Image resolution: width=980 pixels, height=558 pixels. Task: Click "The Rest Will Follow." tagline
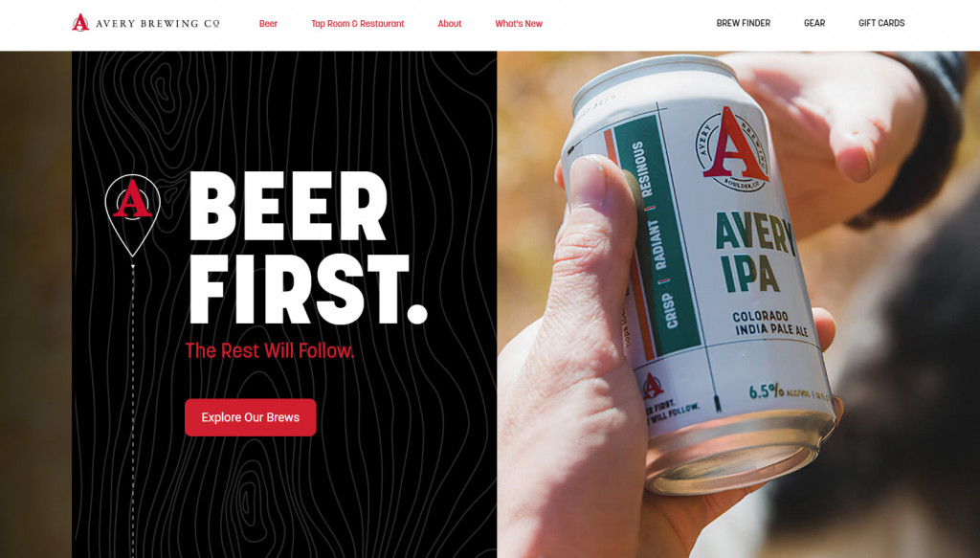(269, 350)
